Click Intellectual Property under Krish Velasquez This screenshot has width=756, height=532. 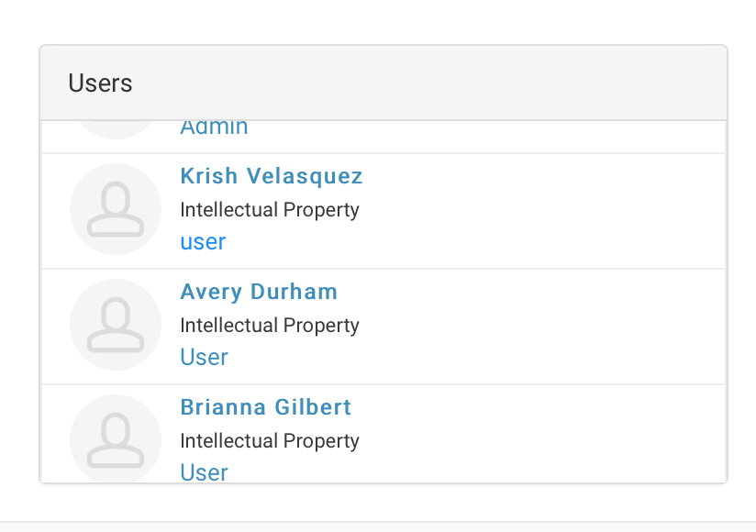pos(270,210)
